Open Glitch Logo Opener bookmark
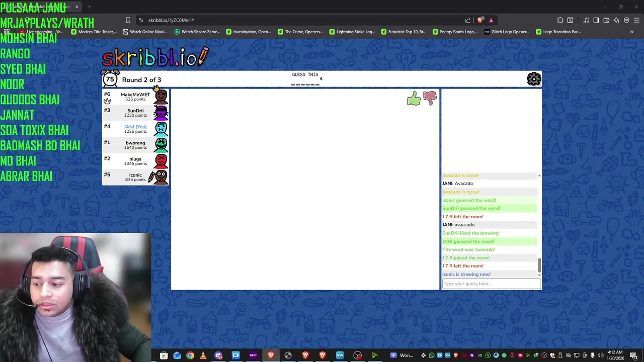The height and width of the screenshot is (362, 644). pos(507,32)
